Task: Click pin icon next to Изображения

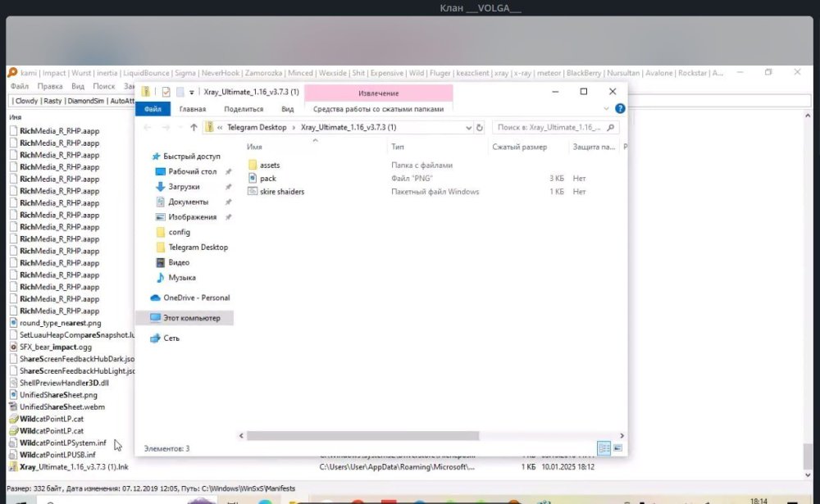Action: (x=229, y=217)
